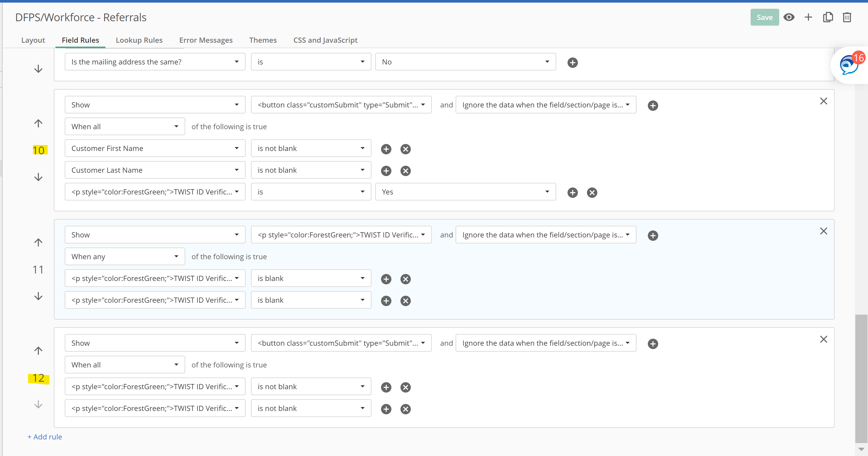Image resolution: width=868 pixels, height=456 pixels.
Task: Open the Yes value dropdown in rule 10
Action: coord(465,192)
